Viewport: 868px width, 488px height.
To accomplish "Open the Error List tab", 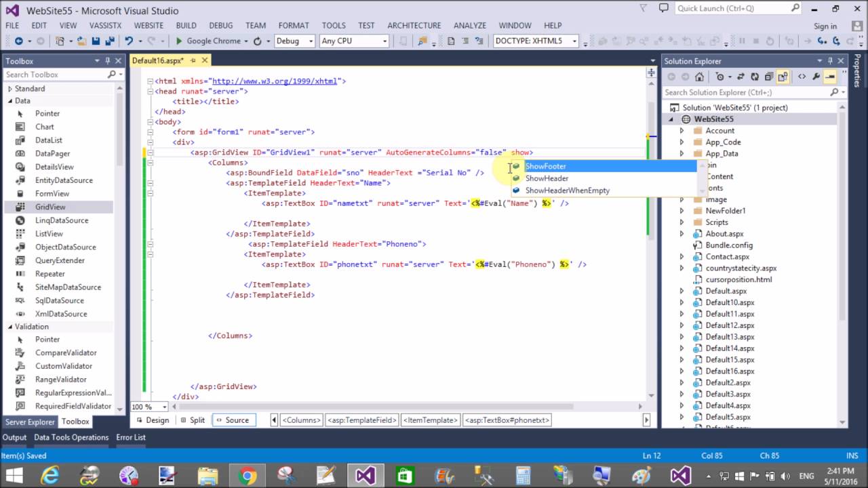I will pyautogui.click(x=131, y=437).
